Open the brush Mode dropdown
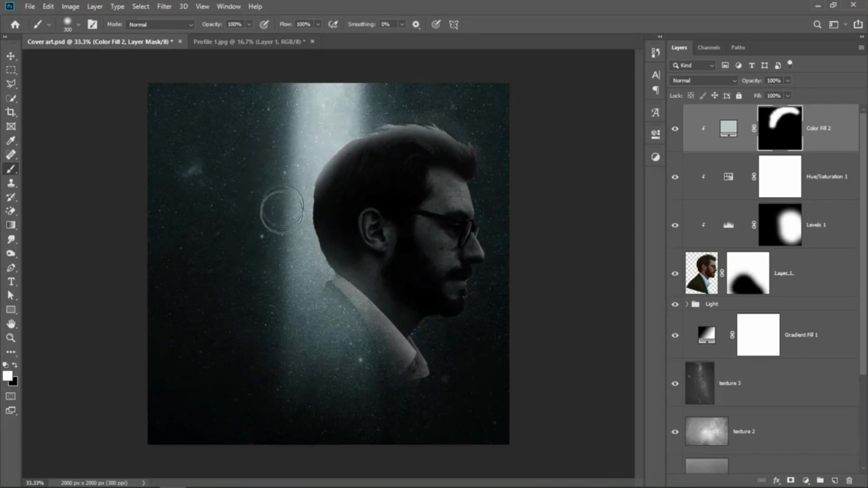Viewport: 868px width, 488px height. [160, 24]
